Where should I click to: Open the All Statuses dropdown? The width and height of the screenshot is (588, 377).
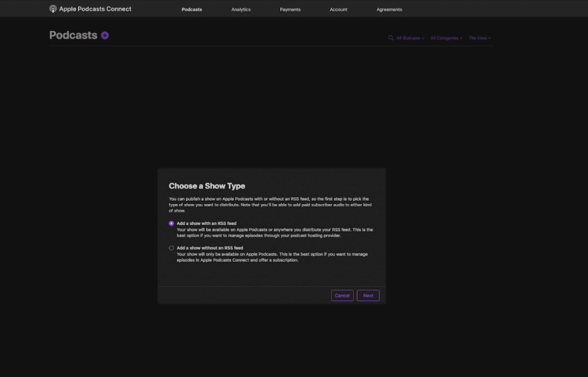(410, 38)
